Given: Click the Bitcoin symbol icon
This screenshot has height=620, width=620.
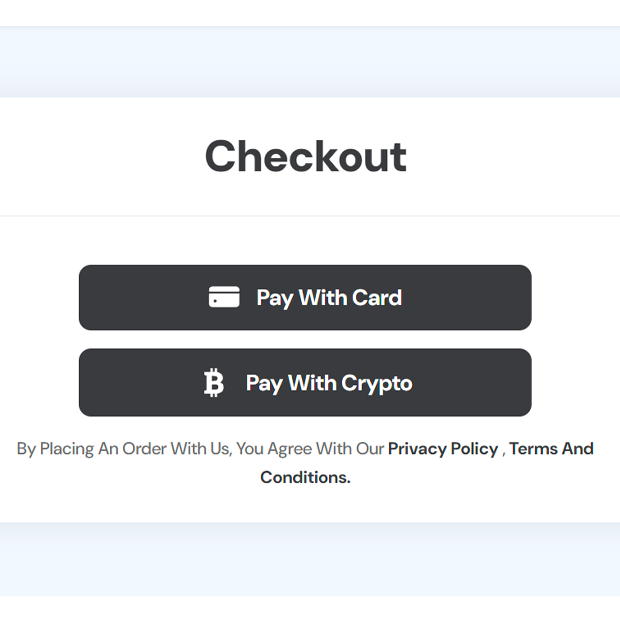Looking at the screenshot, I should tap(214, 383).
